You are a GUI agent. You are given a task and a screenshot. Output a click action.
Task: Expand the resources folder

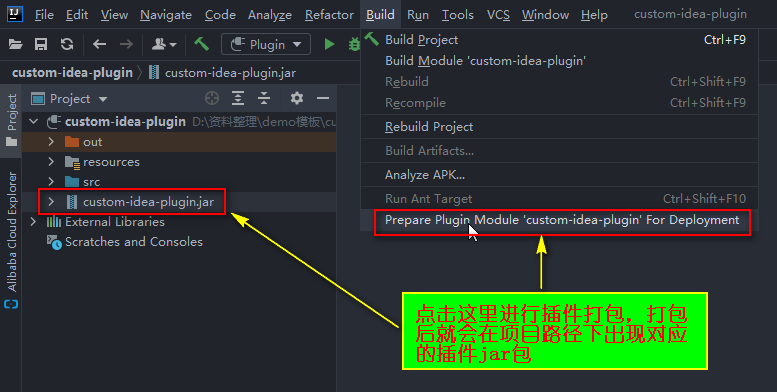[x=51, y=162]
